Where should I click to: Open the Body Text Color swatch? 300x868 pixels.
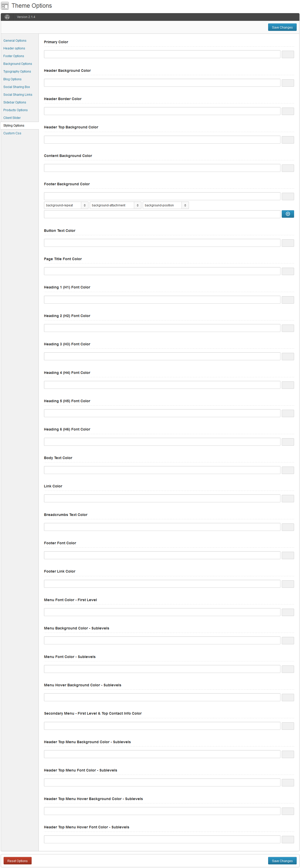(288, 470)
